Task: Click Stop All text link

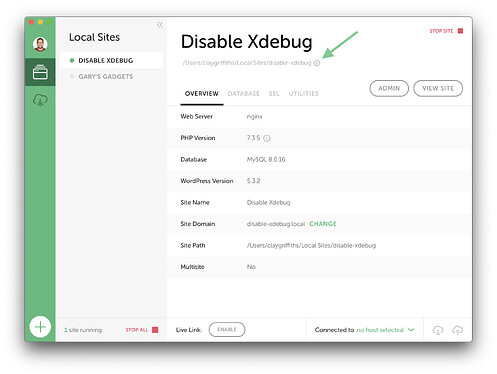Action: 137,330
